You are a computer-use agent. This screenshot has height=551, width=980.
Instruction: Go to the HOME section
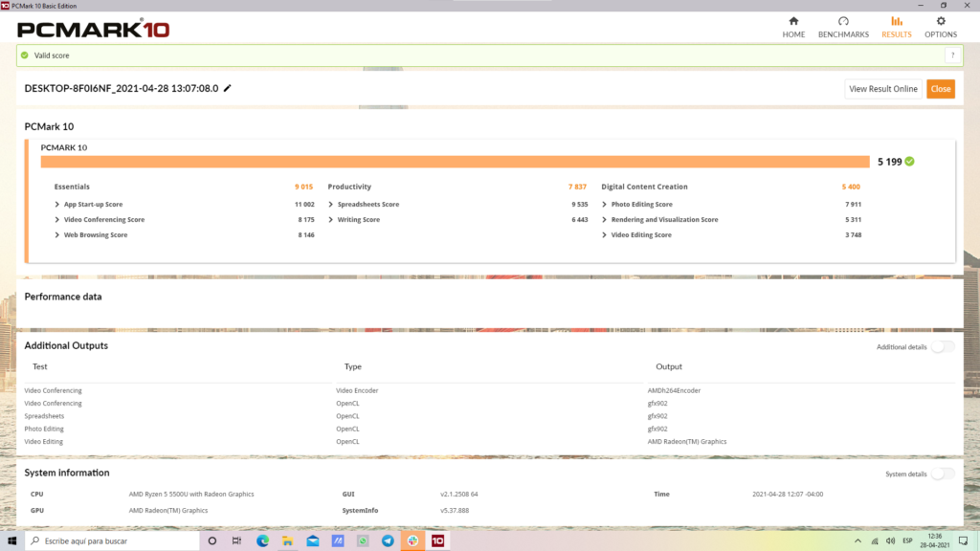click(793, 26)
